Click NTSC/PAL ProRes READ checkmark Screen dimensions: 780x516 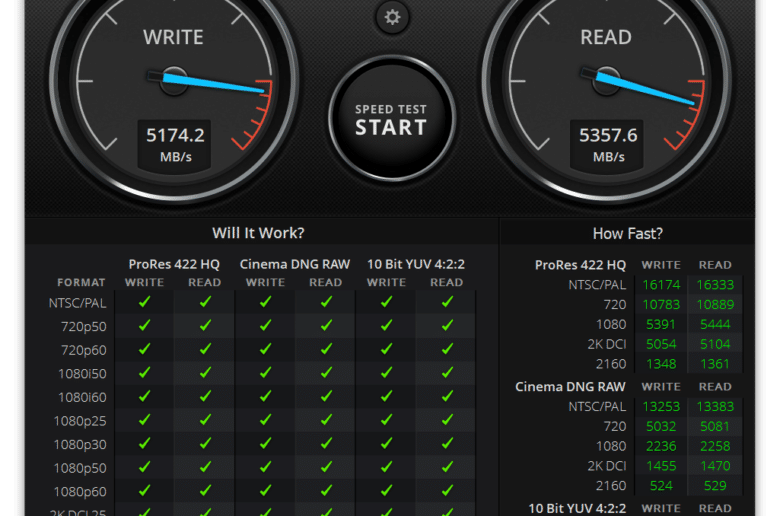tap(205, 302)
